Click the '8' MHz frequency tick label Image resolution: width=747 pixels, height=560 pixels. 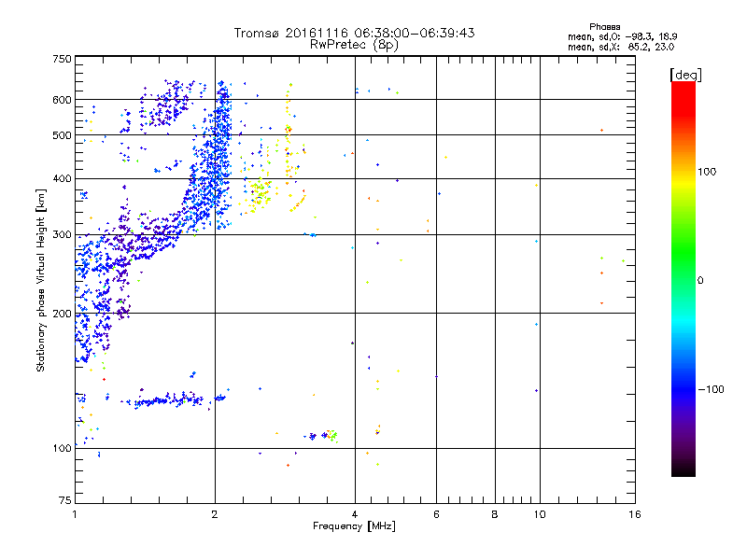[495, 514]
